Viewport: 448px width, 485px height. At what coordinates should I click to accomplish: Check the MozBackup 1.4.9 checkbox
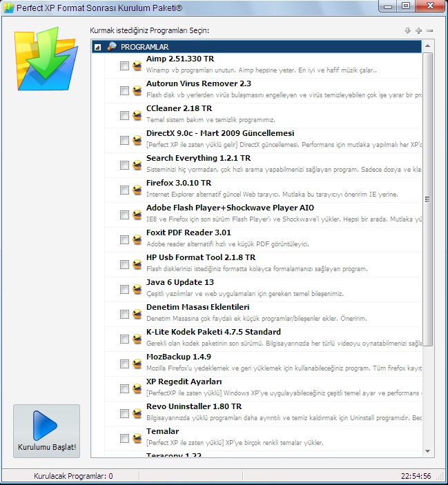pyautogui.click(x=124, y=364)
